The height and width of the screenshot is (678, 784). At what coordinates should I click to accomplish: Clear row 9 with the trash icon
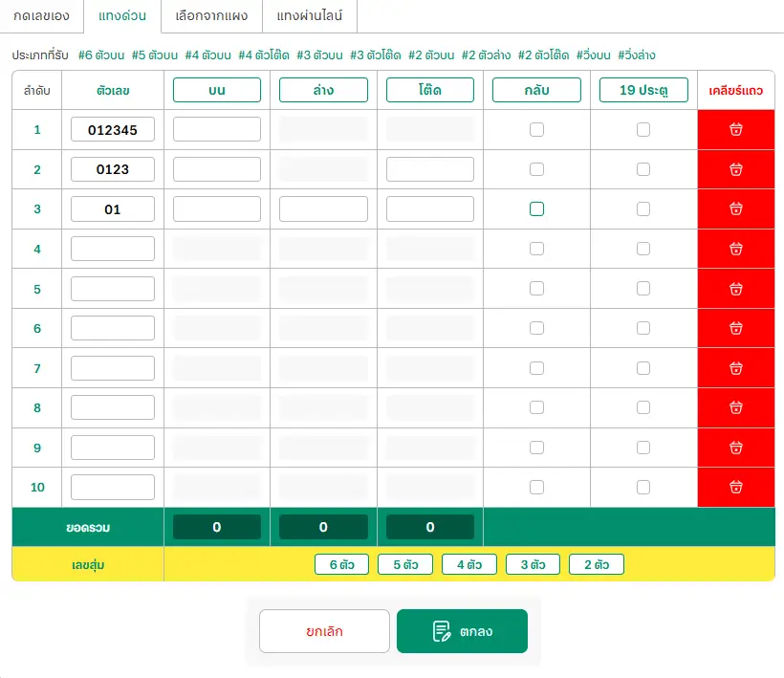(x=735, y=448)
